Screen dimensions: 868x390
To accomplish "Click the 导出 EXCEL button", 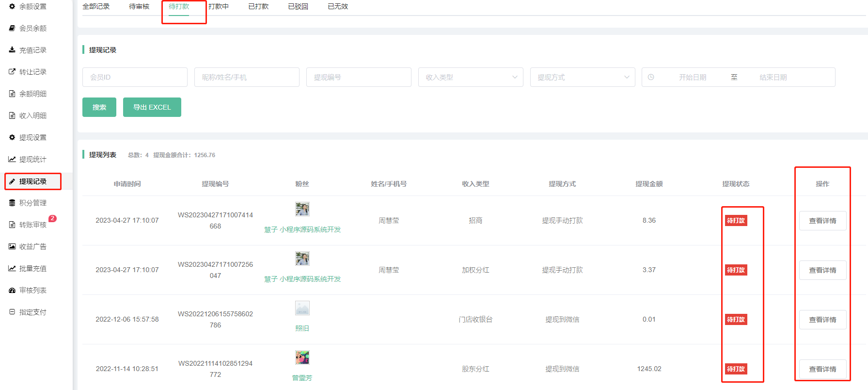I will pos(152,107).
